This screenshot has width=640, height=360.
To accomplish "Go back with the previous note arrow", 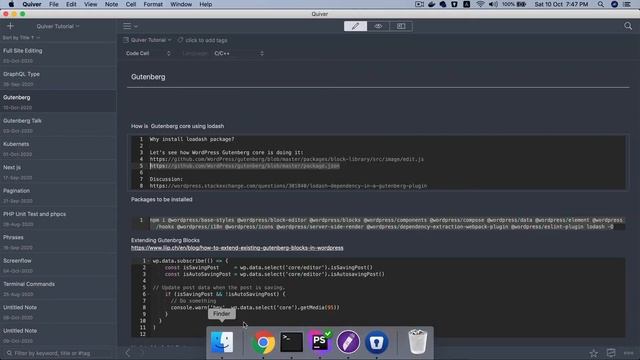I will 127,353.
